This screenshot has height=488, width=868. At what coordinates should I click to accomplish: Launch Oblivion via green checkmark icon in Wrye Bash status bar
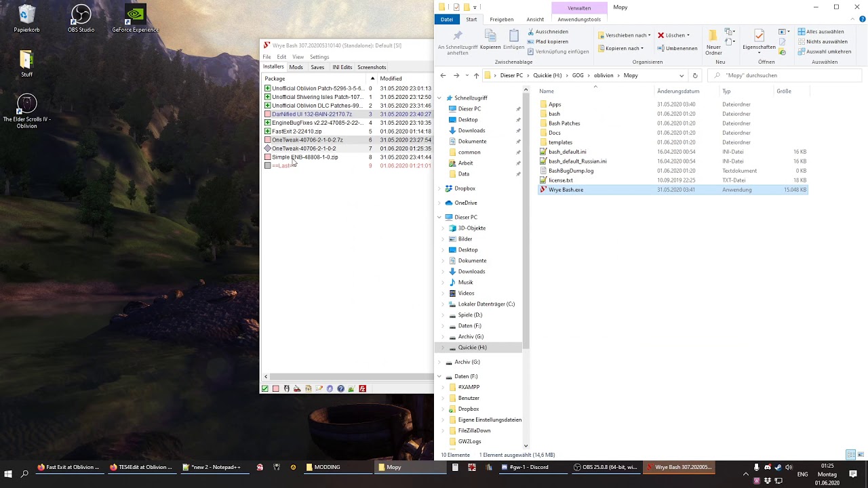point(264,388)
